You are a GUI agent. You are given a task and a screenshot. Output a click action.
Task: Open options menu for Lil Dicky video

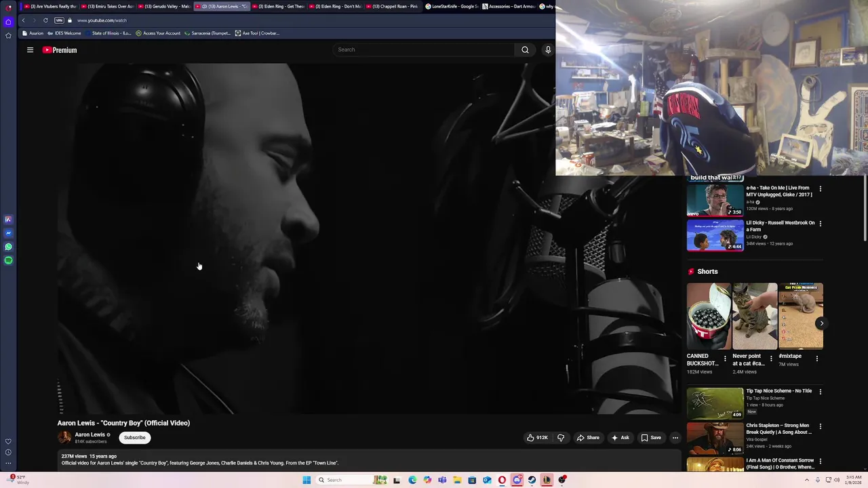(x=820, y=224)
